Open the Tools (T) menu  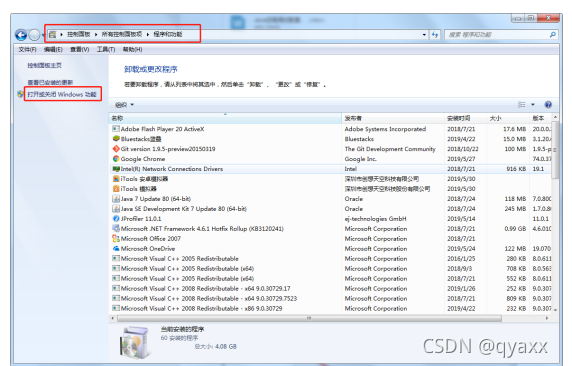coord(106,49)
